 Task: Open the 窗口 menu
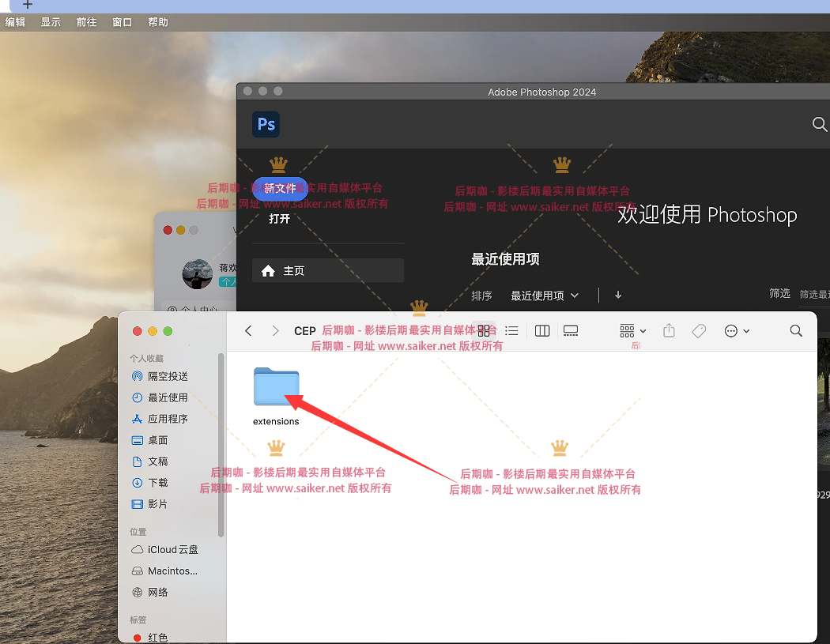coord(122,22)
